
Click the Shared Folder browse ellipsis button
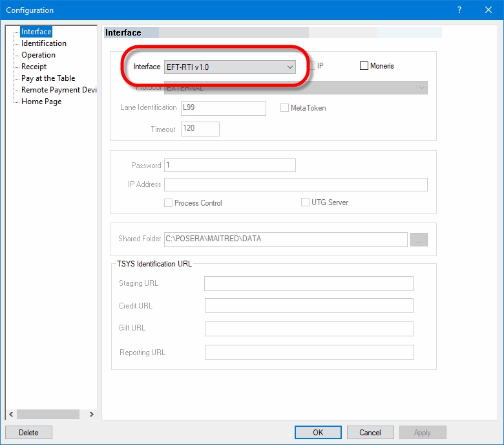coord(419,240)
